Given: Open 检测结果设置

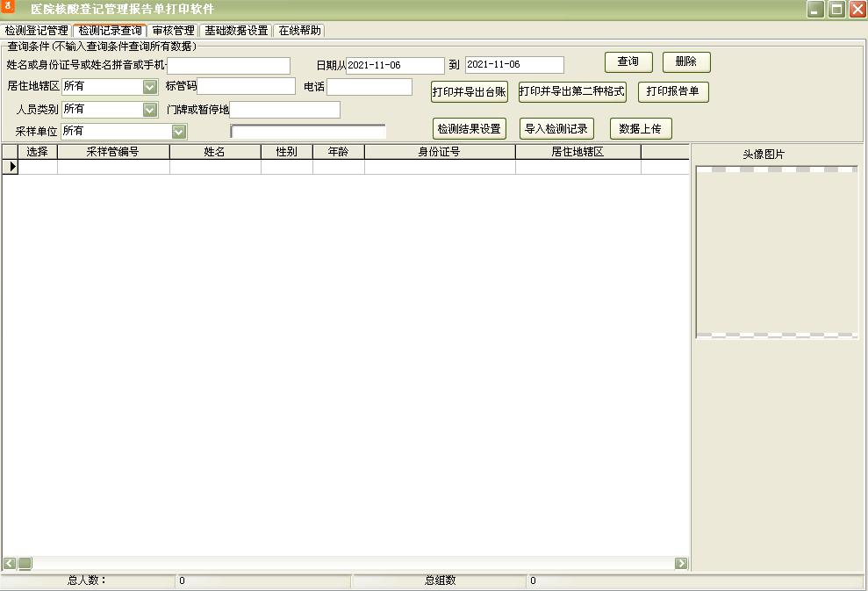Looking at the screenshot, I should pos(470,128).
